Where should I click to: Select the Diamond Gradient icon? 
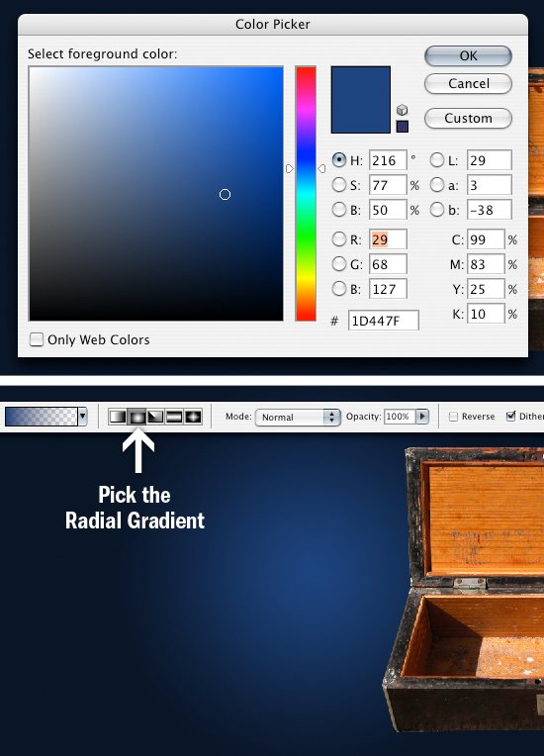tap(193, 417)
